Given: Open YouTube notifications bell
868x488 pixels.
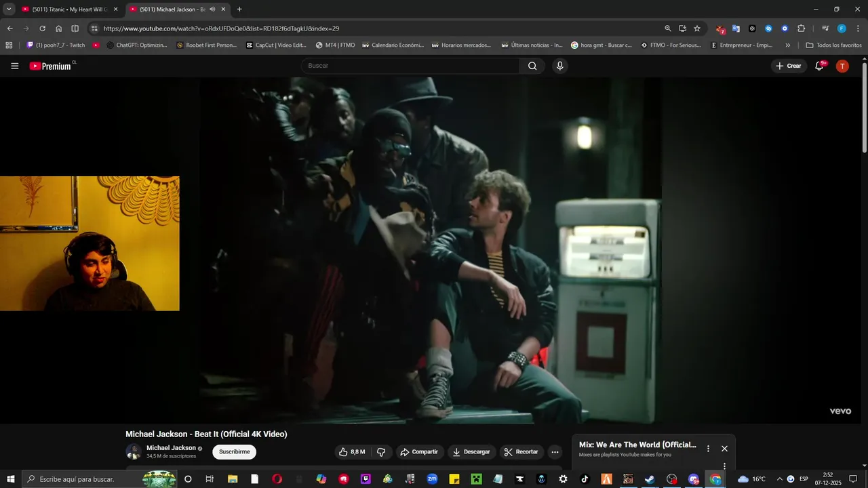Looking at the screenshot, I should pos(819,66).
